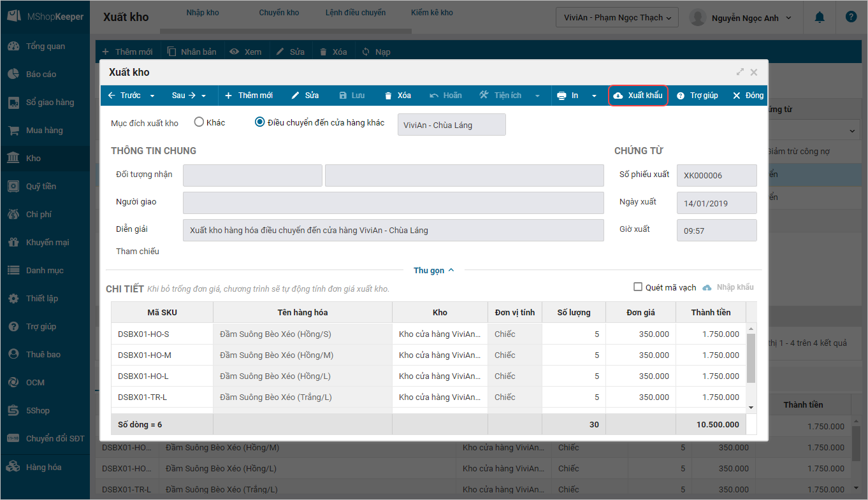Screen dimensions: 868x500
Task: Open the Chi phí section
Action: pos(45,215)
